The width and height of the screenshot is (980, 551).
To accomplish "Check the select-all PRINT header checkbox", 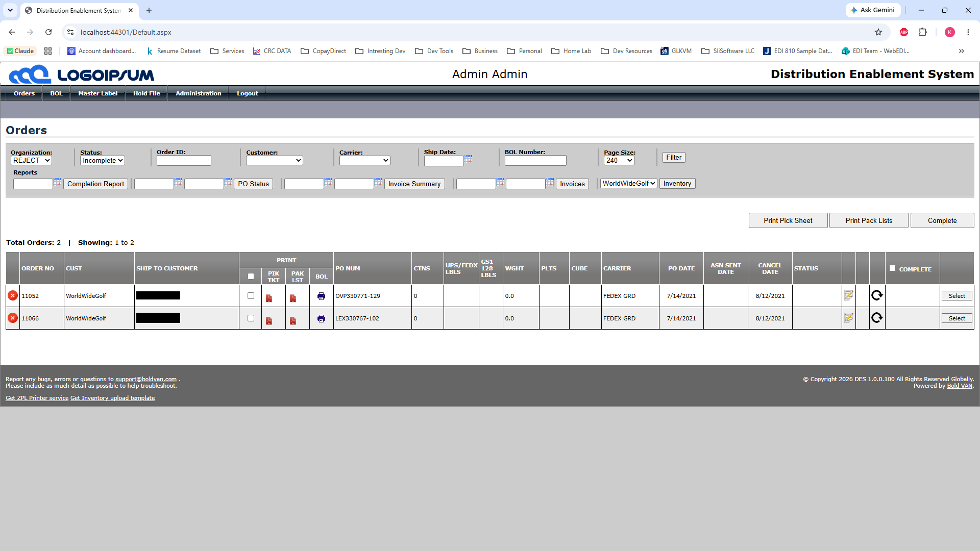I will coord(251,277).
